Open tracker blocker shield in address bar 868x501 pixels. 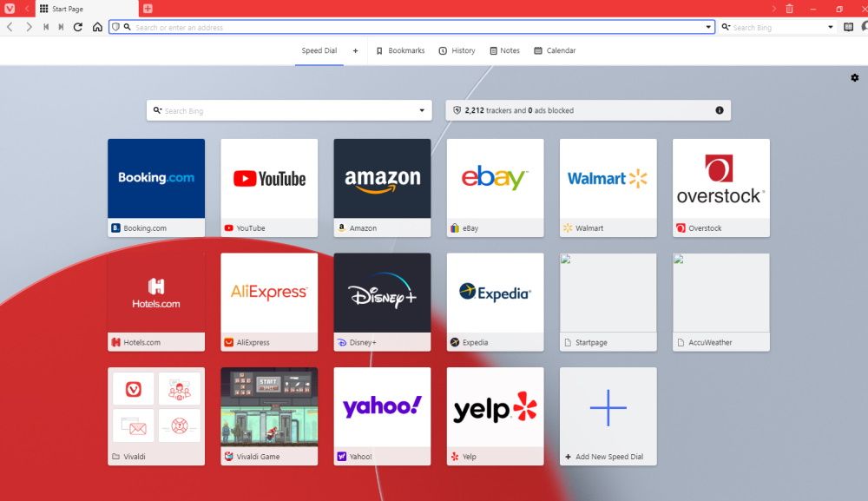[115, 27]
